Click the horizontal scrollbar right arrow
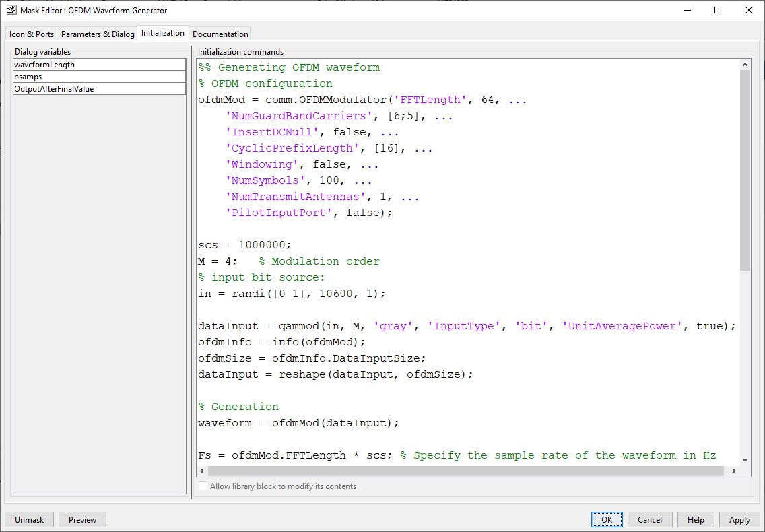Viewport: 765px width, 532px height. tap(734, 471)
